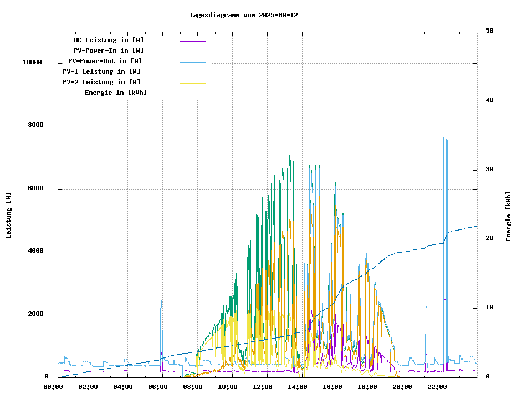The width and height of the screenshot is (532, 399).
Task: Select the 6000 tick on the power axis
Action: pos(36,188)
